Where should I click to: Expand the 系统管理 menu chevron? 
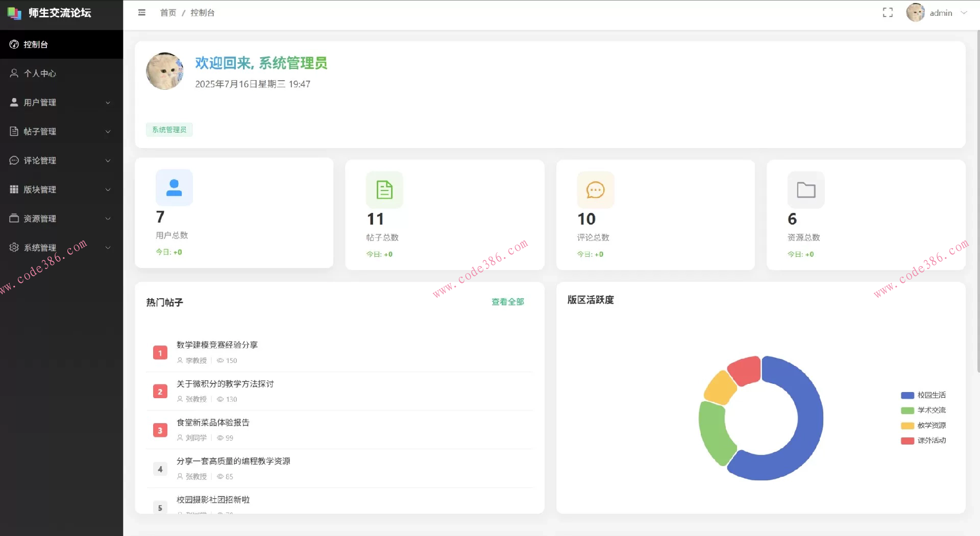tap(108, 248)
